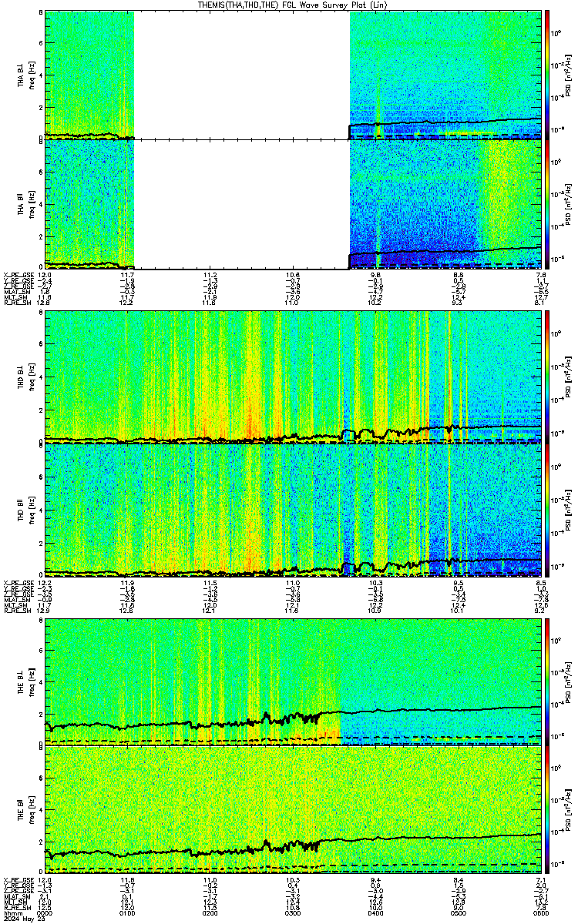Image resolution: width=578 pixels, height=924 pixels.
Task: Click the THD B∥ spectrogram panel
Action: 293,511
